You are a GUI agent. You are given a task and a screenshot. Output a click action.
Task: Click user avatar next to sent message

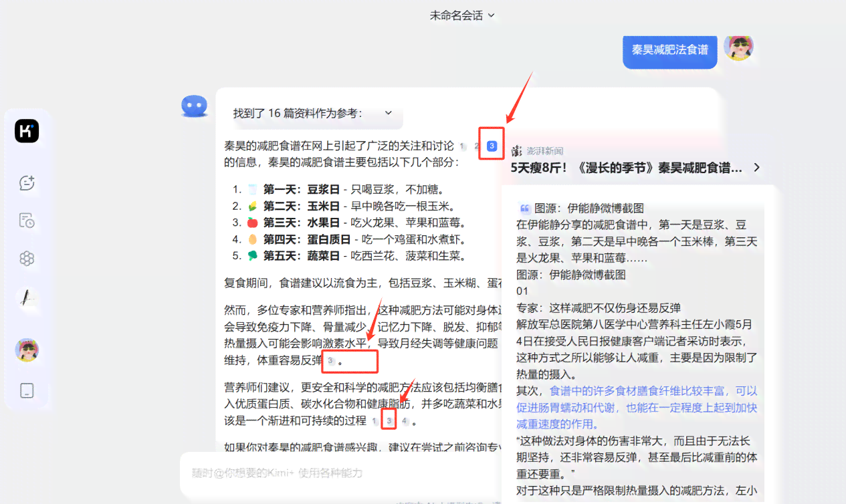738,46
